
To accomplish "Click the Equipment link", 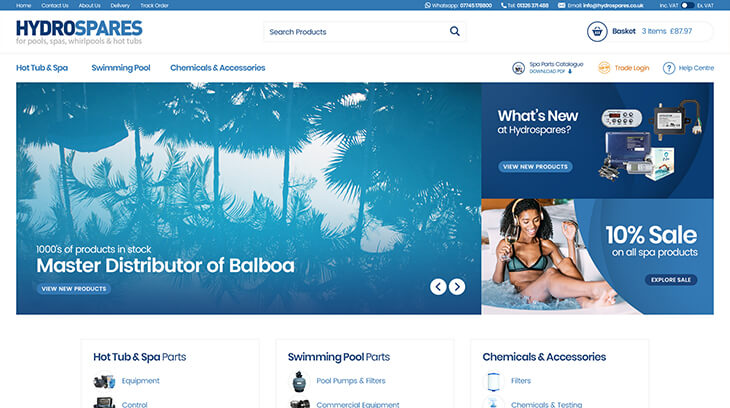I will (141, 381).
